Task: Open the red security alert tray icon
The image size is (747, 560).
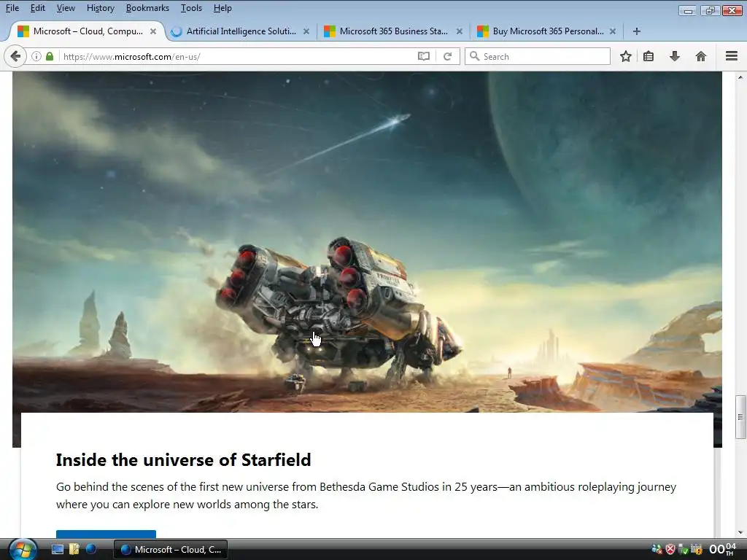Action: click(x=670, y=550)
